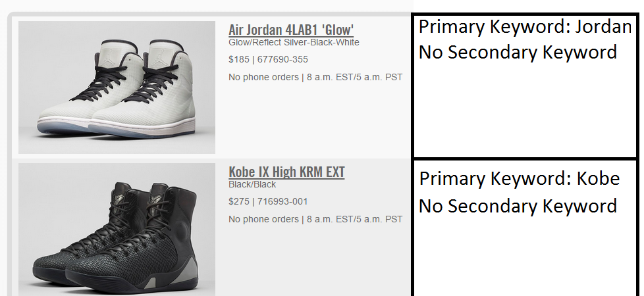
Task: Click the Kobe's no phone orders line
Action: (x=315, y=219)
